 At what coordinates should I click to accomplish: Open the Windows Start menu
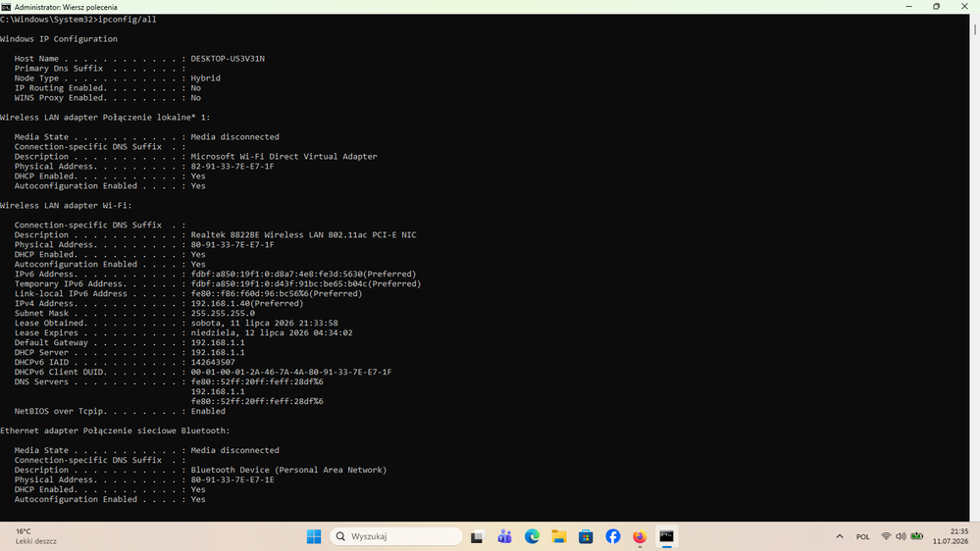point(314,536)
